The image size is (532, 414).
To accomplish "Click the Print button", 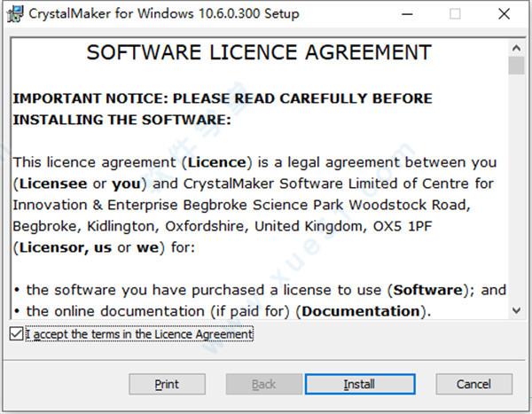I will click(167, 384).
